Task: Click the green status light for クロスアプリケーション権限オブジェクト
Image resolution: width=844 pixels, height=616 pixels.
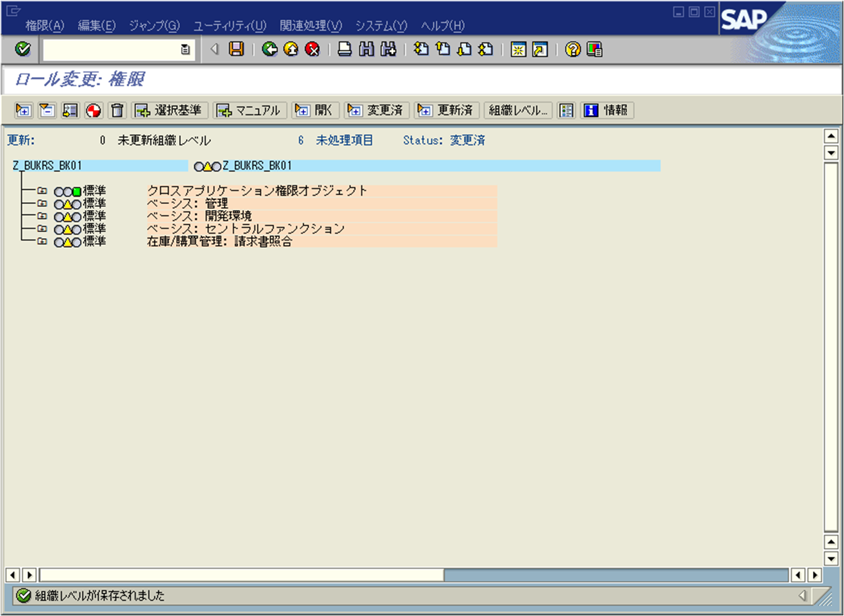Action: [x=78, y=191]
